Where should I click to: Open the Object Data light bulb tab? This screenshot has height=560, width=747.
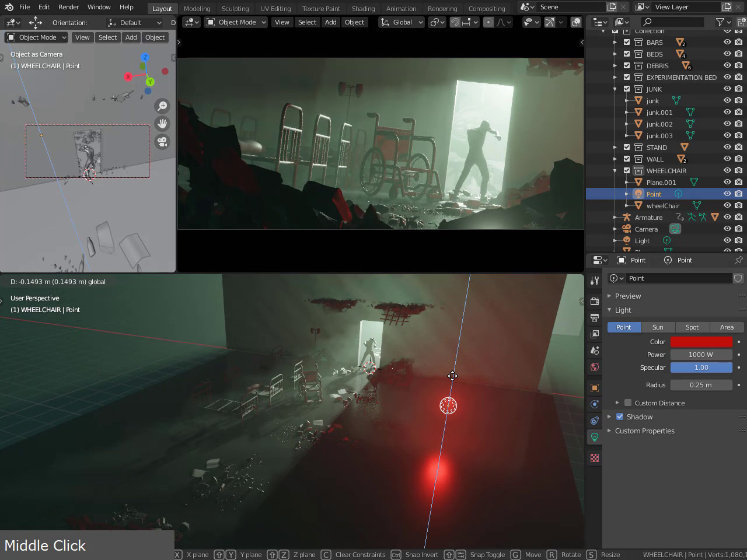tap(594, 437)
